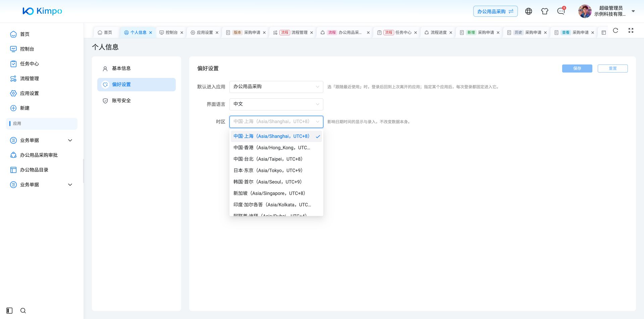Close the 应用设置 tab
The image size is (644, 319).
[x=217, y=33]
